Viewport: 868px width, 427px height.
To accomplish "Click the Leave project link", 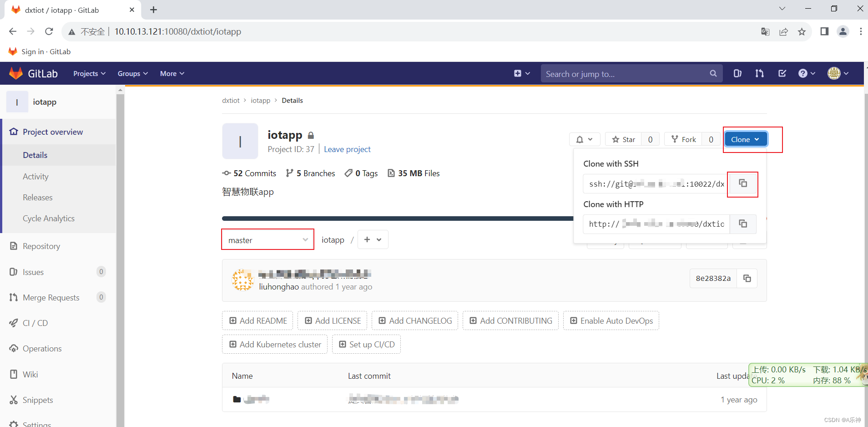I will (x=347, y=149).
